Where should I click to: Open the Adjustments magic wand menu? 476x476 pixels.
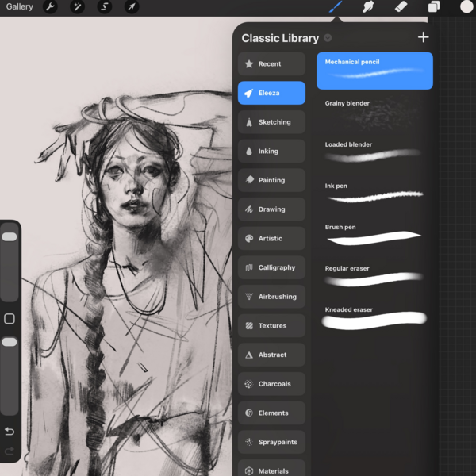[77, 6]
